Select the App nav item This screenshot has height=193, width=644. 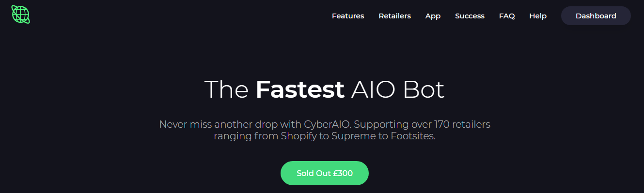click(x=433, y=16)
